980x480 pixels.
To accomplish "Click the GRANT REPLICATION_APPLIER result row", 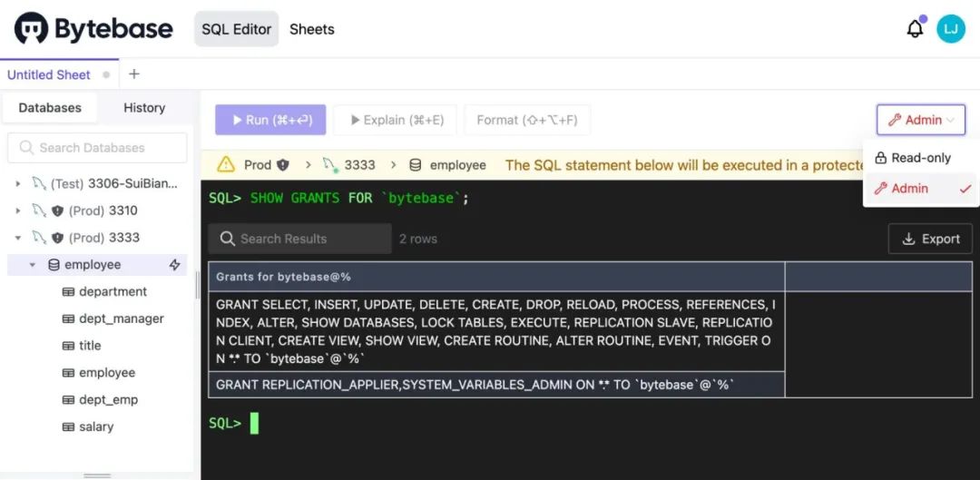I will pos(496,385).
